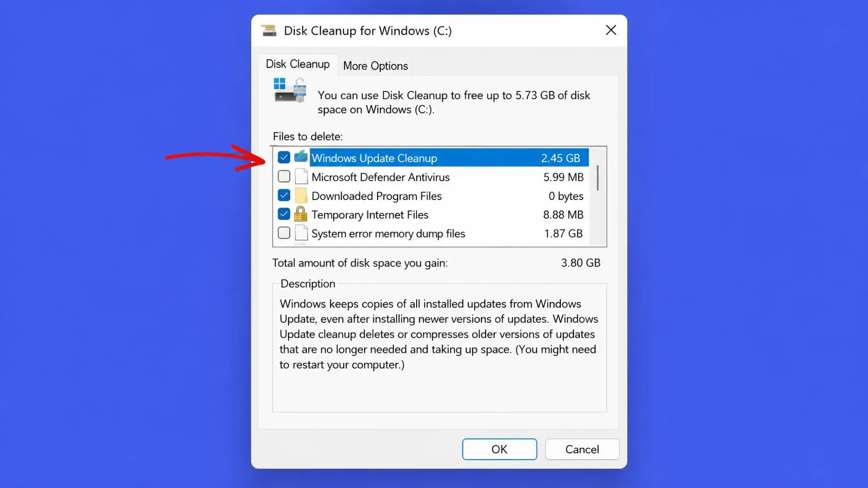Viewport: 868px width, 488px height.
Task: Click the Cancel button
Action: 582,449
